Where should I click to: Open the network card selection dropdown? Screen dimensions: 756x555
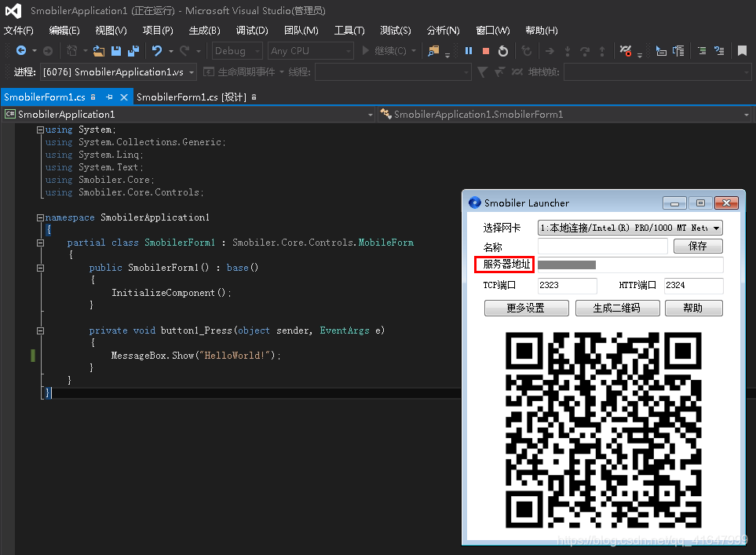716,228
